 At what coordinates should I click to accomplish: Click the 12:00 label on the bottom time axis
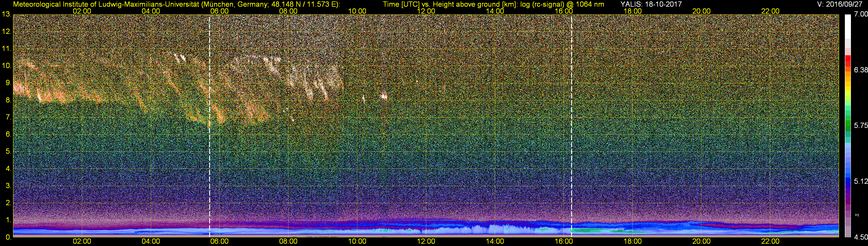[x=426, y=242]
